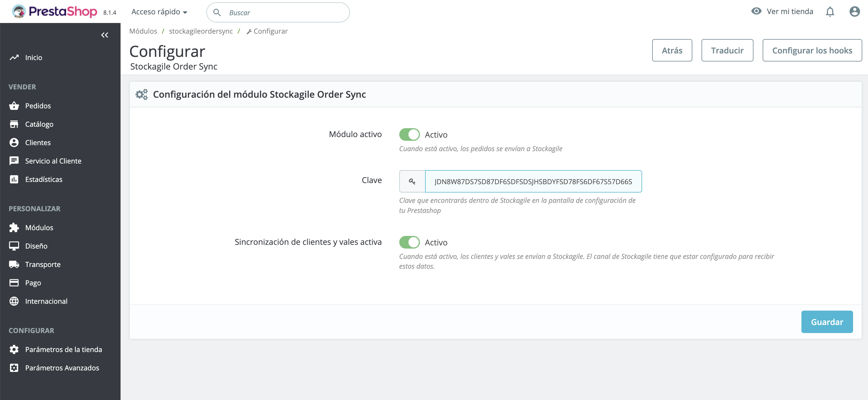This screenshot has height=400, width=868.
Task: Open the employee profile avatar
Action: pos(854,12)
